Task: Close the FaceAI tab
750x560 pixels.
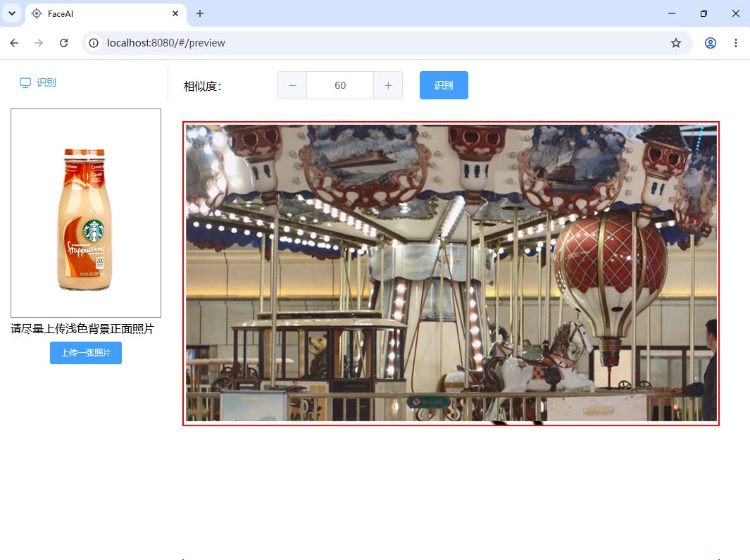Action: (x=175, y=13)
